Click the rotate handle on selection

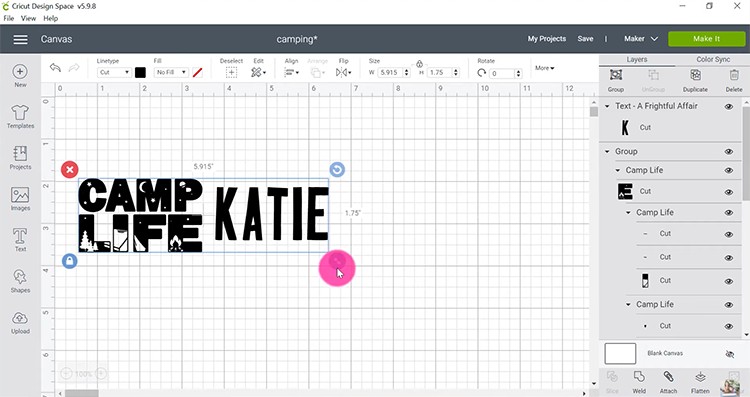click(x=337, y=169)
